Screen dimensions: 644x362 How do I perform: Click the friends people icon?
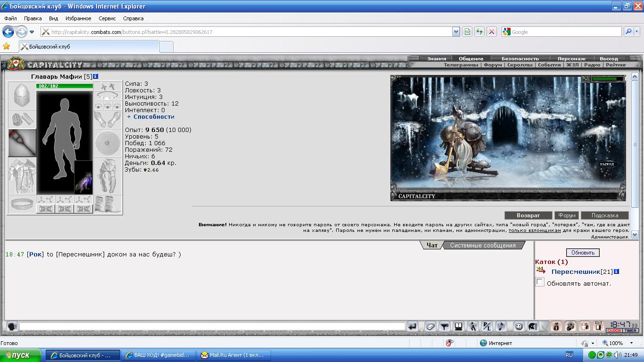[x=585, y=326]
